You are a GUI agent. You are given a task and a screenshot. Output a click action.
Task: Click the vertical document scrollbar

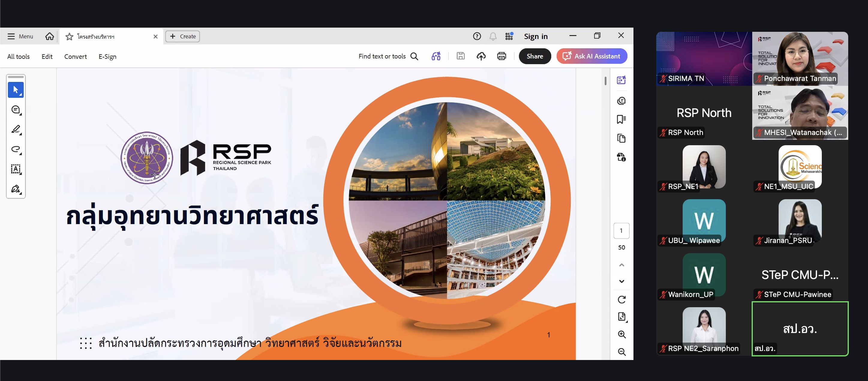coord(605,81)
